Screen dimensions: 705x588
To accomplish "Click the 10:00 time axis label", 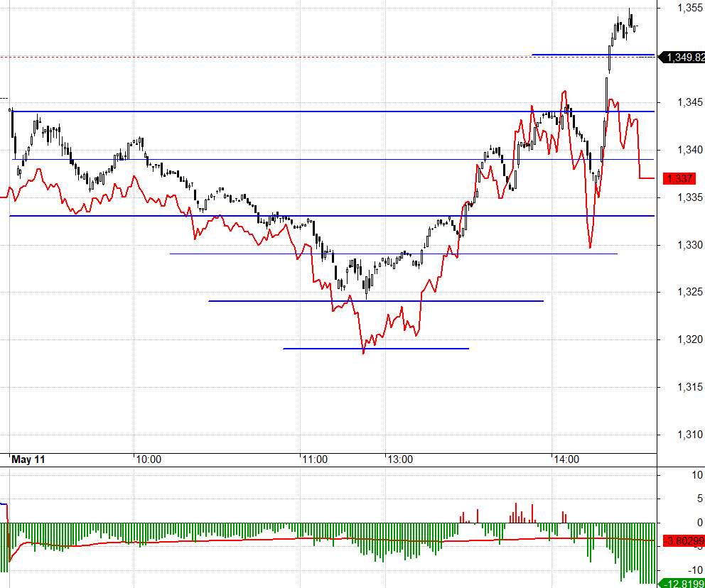I will [x=149, y=459].
